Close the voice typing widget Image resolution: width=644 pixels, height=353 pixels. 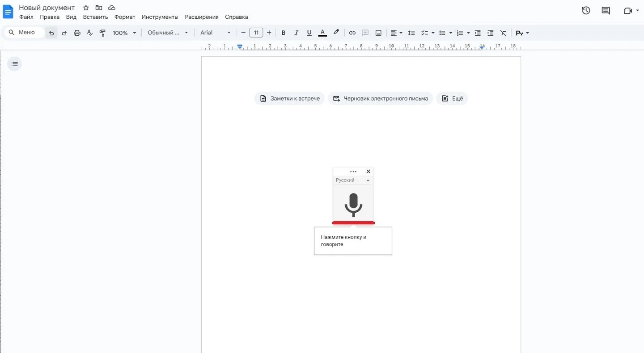368,172
